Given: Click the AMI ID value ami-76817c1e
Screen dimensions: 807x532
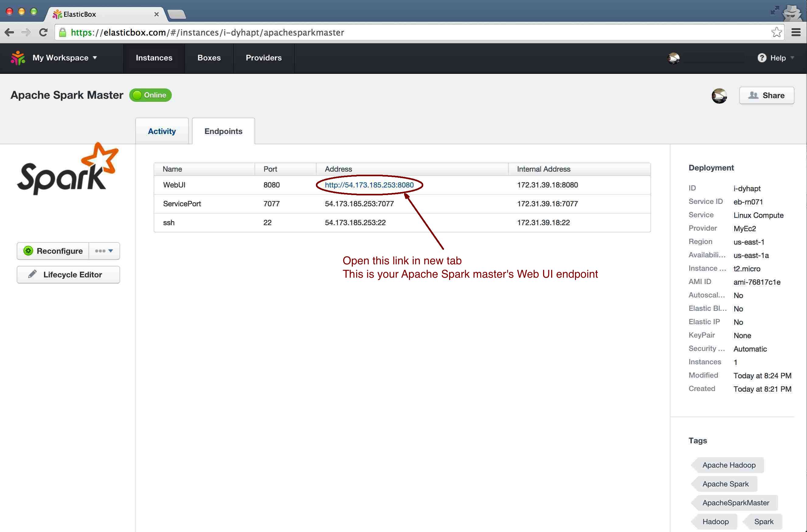Looking at the screenshot, I should click(757, 282).
